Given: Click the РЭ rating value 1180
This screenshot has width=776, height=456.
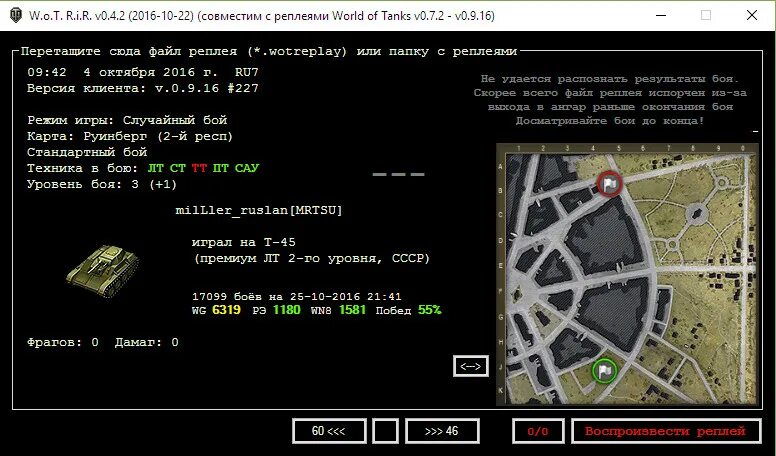Looking at the screenshot, I should (x=287, y=310).
